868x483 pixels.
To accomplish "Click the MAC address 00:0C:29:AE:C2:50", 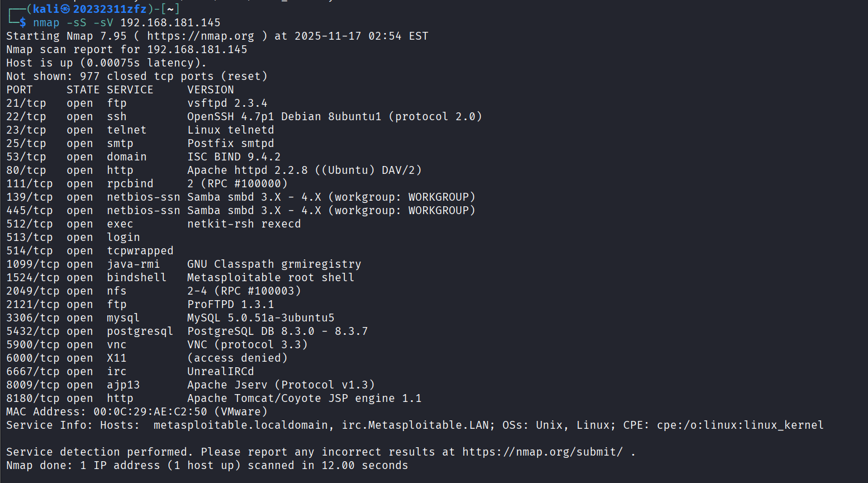I will [x=150, y=412].
